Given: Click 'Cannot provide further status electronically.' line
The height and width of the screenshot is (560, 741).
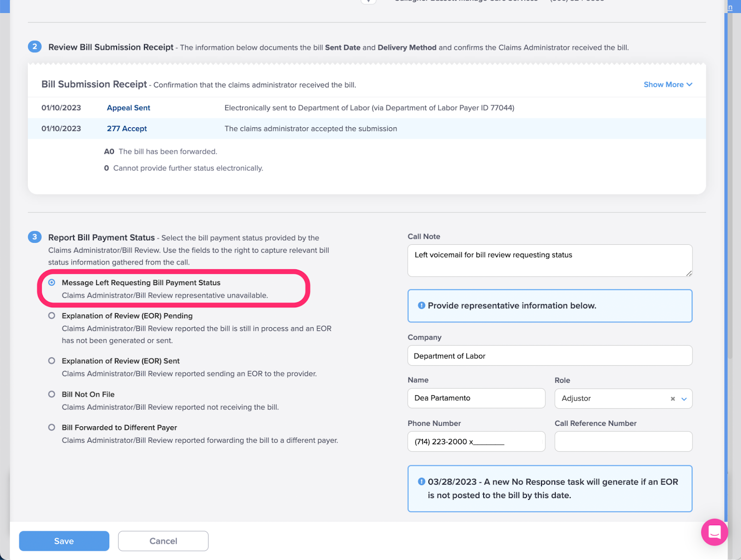Looking at the screenshot, I should tap(188, 168).
